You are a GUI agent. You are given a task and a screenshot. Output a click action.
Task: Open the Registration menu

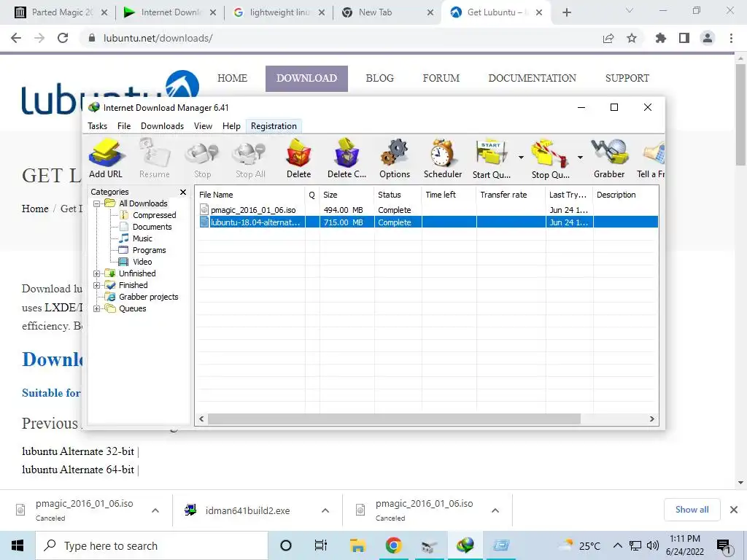274,126
